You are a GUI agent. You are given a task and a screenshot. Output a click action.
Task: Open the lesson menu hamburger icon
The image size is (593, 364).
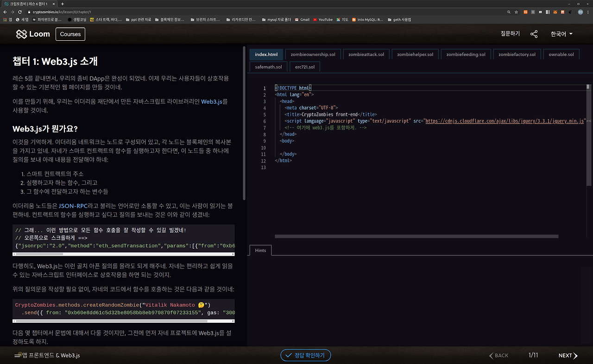(18, 356)
